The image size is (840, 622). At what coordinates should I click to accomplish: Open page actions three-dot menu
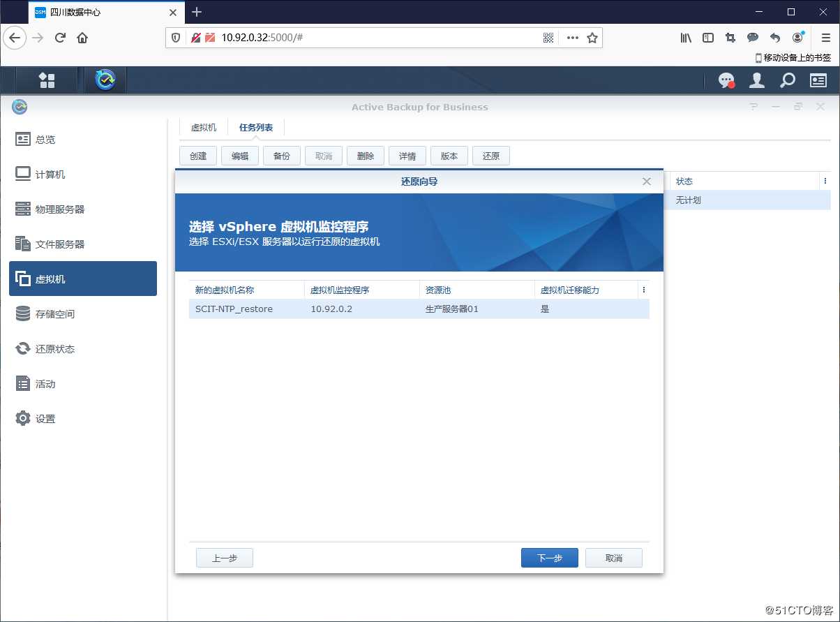coord(572,38)
